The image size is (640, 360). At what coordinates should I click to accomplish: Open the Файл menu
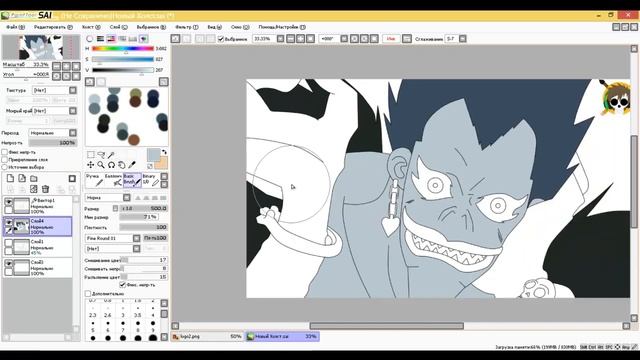[16, 27]
